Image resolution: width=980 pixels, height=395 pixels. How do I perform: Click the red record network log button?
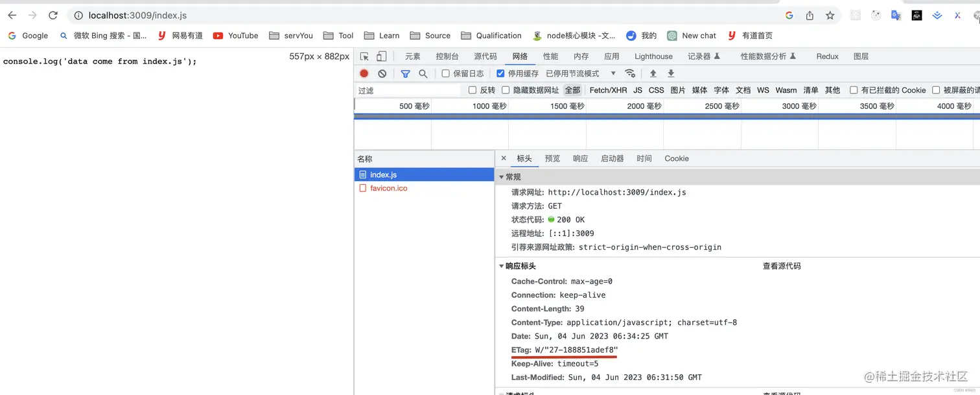(x=364, y=73)
